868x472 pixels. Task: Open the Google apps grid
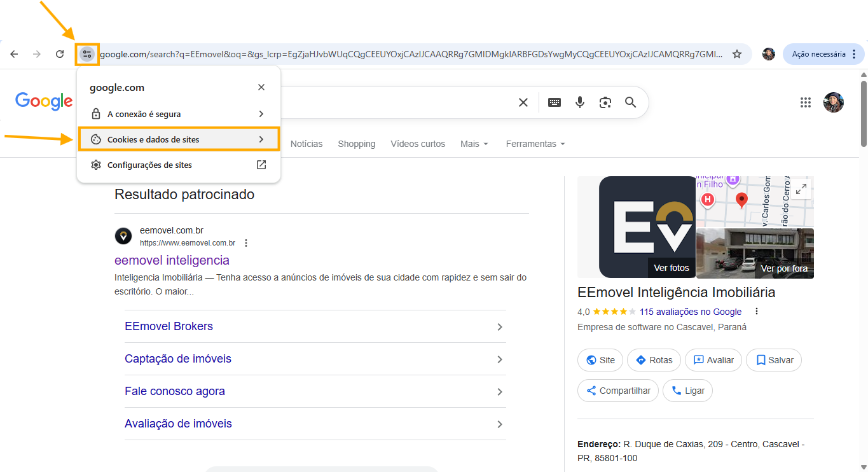(806, 102)
